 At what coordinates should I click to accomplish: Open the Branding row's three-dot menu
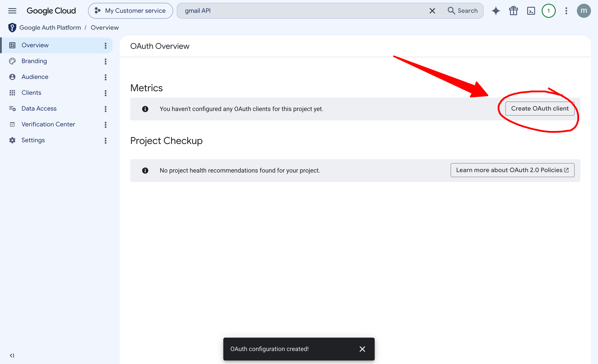106,61
